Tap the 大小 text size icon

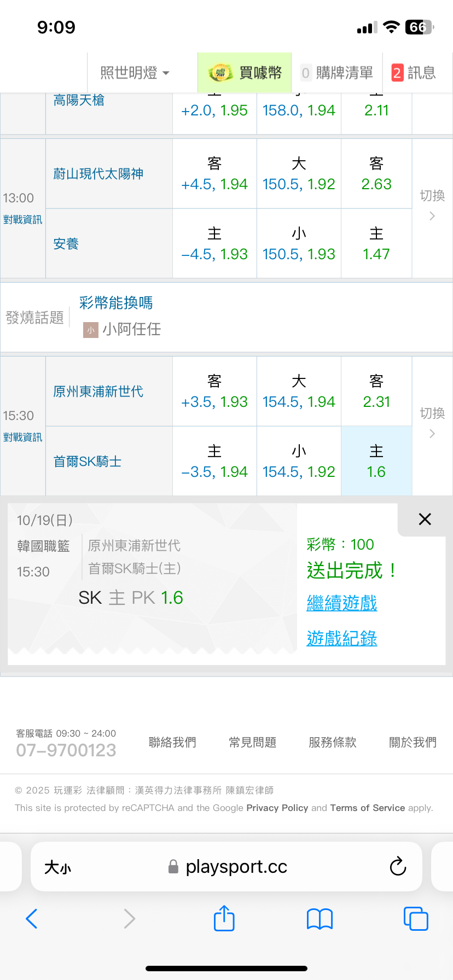57,867
